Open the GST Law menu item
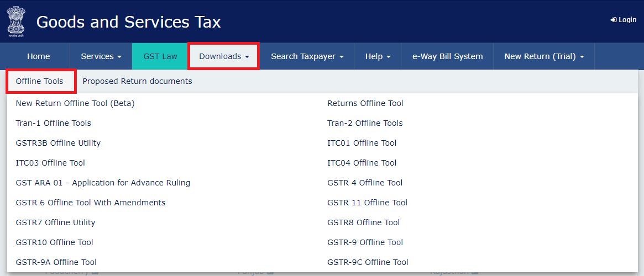 click(x=160, y=56)
